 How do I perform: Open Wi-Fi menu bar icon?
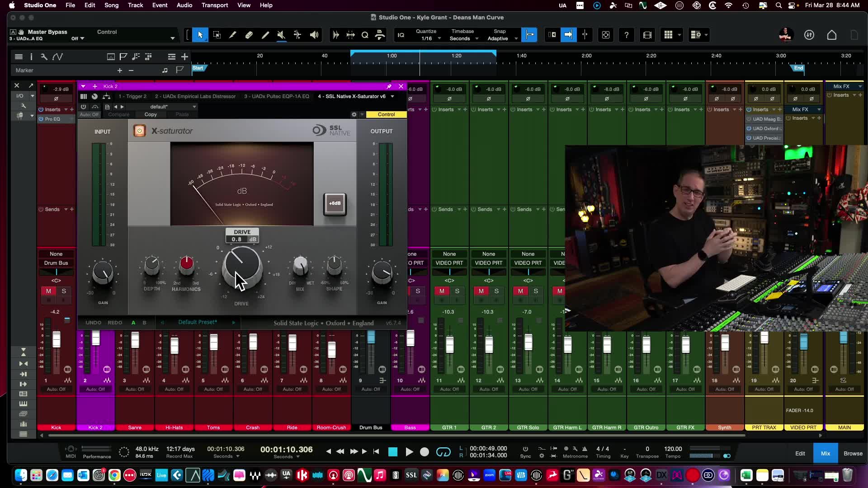pyautogui.click(x=728, y=5)
